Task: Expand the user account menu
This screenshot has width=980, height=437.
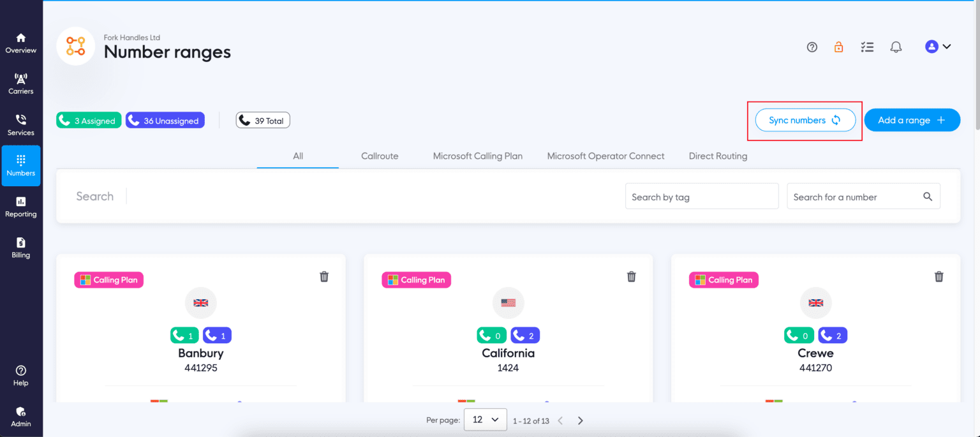Action: pos(938,47)
